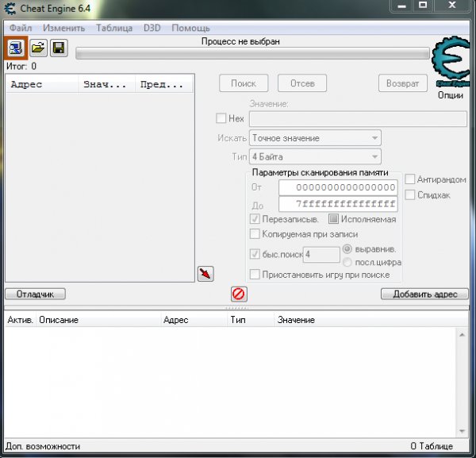Screen dimensions: 476x458
Task: Click the Значение input field
Action: 358,119
